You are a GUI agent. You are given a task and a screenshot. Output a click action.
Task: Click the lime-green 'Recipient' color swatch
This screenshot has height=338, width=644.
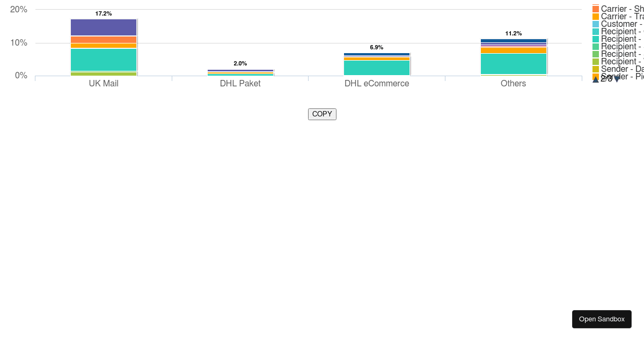tap(596, 62)
